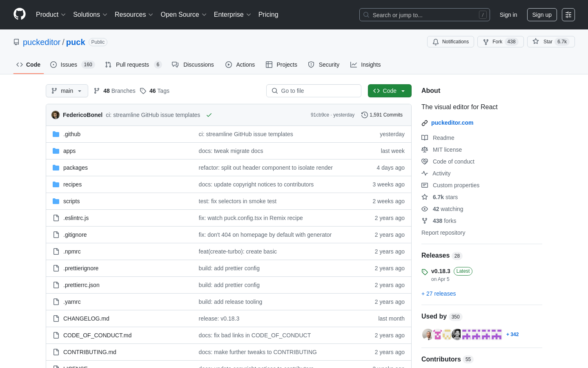Click the CHANGELOG.md file icon
The width and height of the screenshot is (588, 368).
(x=56, y=319)
